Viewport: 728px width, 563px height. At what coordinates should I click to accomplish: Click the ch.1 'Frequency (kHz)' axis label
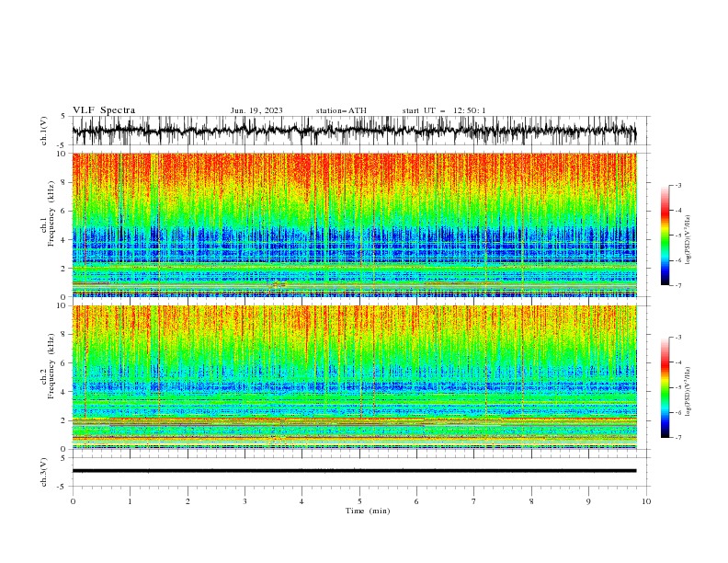(x=51, y=213)
